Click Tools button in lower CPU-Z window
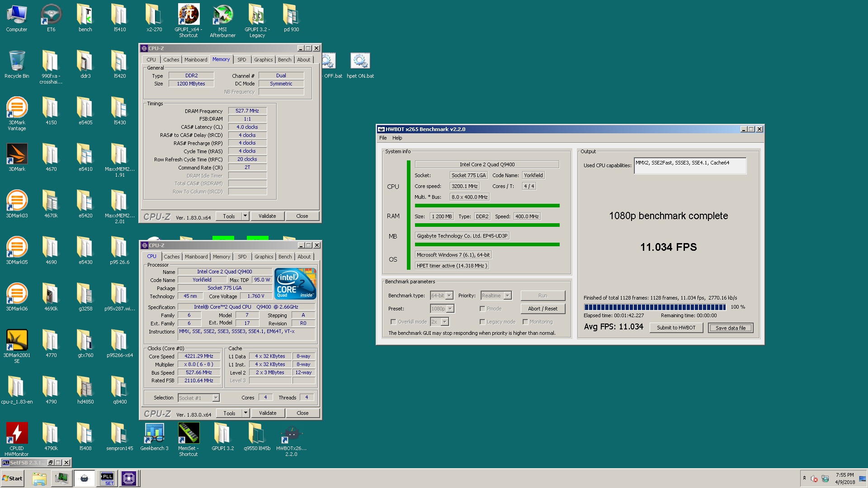Screen dimensions: 868x488 click(x=229, y=413)
